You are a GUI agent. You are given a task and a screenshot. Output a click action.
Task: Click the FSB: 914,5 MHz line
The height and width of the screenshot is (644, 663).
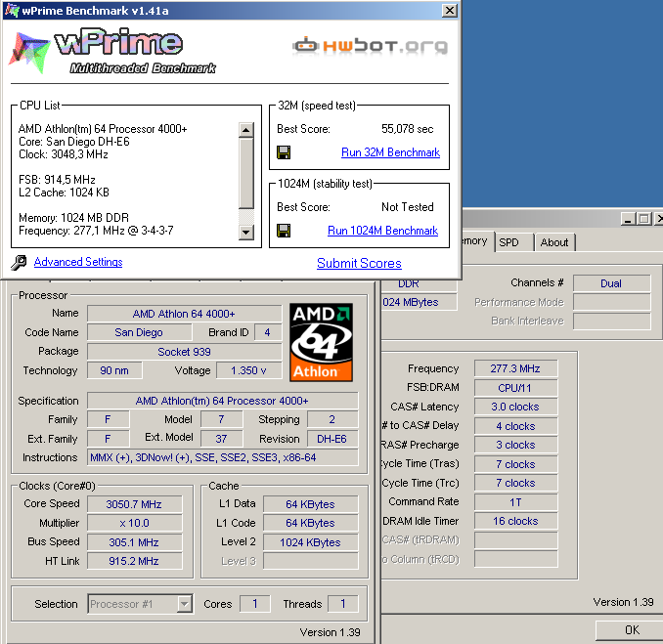click(x=57, y=180)
